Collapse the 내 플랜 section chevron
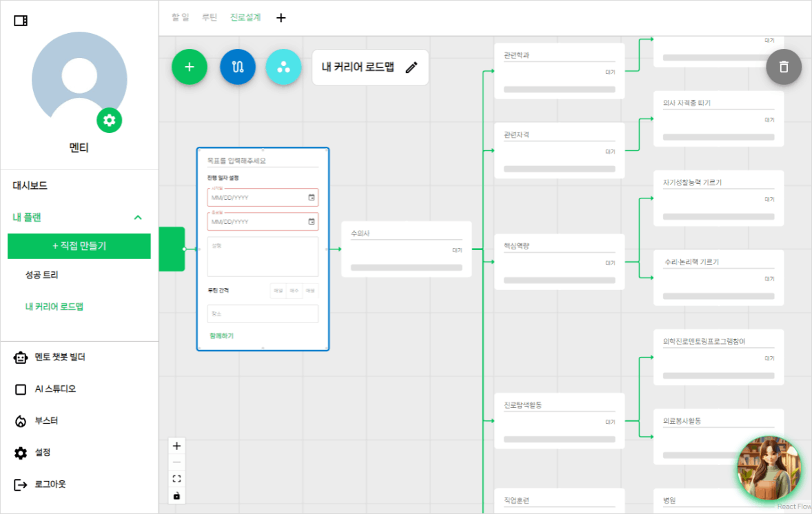Screen dimensions: 812x514 tap(138, 217)
